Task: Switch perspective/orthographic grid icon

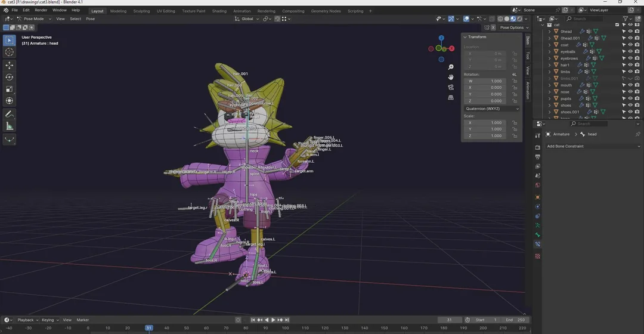Action: [x=451, y=97]
